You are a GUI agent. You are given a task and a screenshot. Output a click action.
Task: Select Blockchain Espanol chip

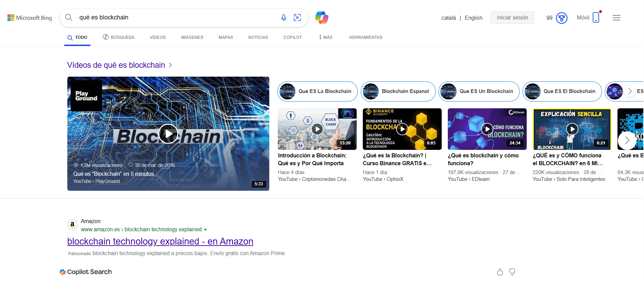click(398, 91)
